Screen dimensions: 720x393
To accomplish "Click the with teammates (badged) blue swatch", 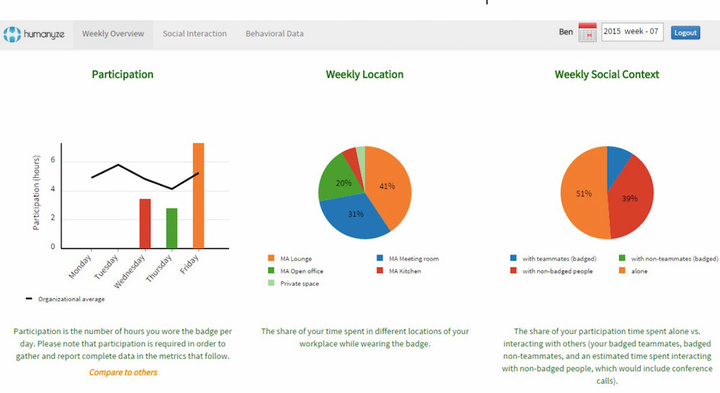I will [513, 258].
